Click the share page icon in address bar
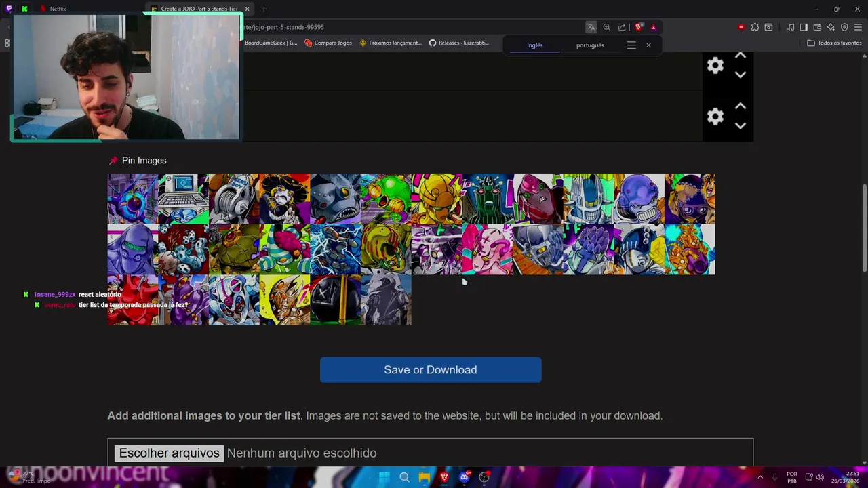Screen dimensions: 868x488 tap(622, 27)
